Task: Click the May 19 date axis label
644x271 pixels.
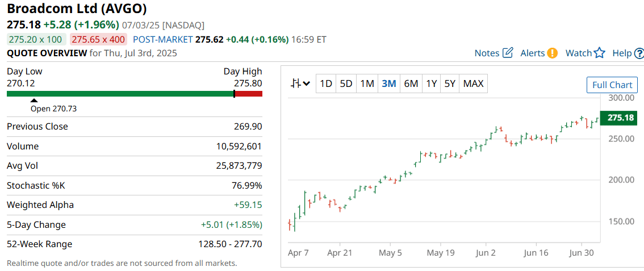Action: pos(440,253)
